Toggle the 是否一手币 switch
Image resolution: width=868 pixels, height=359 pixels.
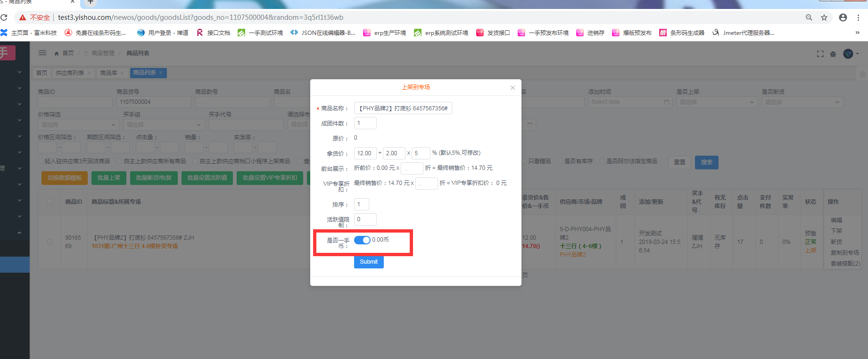pyautogui.click(x=362, y=240)
